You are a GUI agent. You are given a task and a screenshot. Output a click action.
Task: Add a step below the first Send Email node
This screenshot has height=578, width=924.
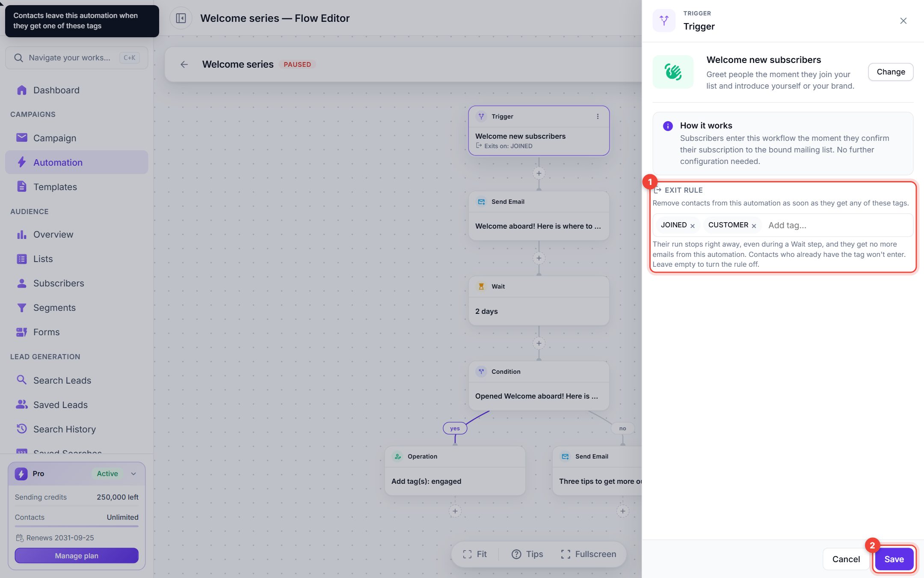pyautogui.click(x=539, y=258)
